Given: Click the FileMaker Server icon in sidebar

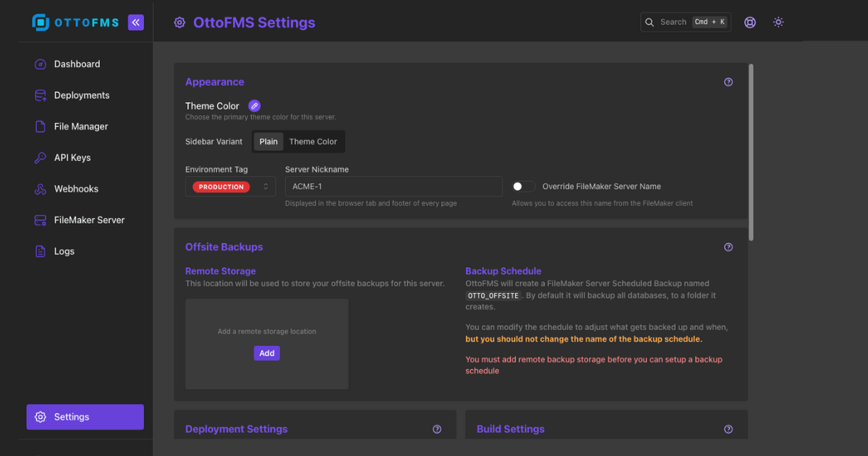Looking at the screenshot, I should click(x=41, y=220).
